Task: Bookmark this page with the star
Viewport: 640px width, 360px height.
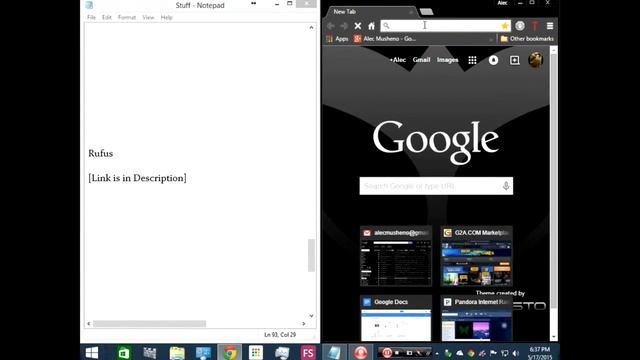Action: [505, 26]
